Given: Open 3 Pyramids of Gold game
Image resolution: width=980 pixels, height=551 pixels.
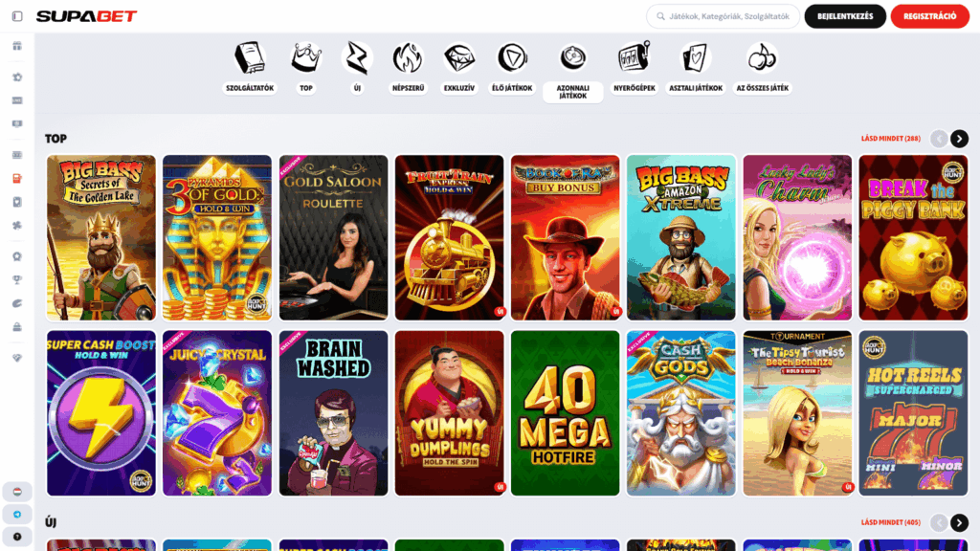Looking at the screenshot, I should coord(217,238).
